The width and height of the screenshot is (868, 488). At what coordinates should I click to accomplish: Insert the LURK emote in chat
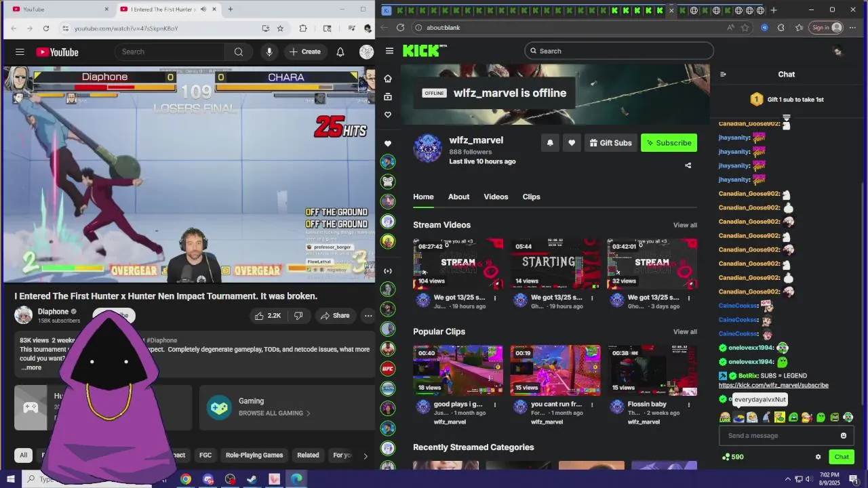click(x=725, y=418)
